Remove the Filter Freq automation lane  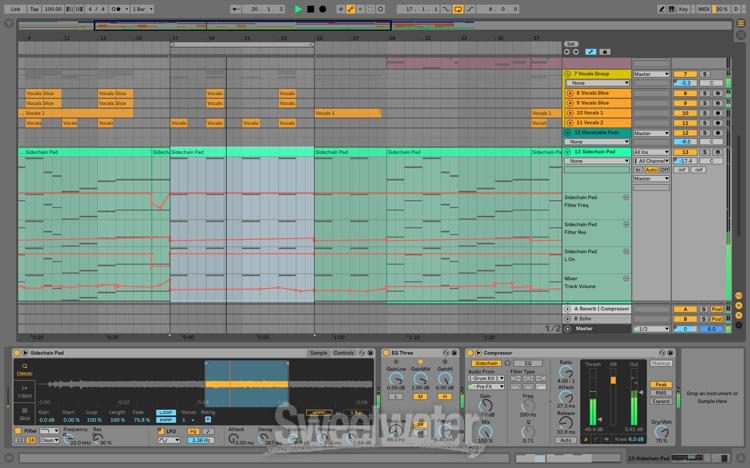click(626, 197)
